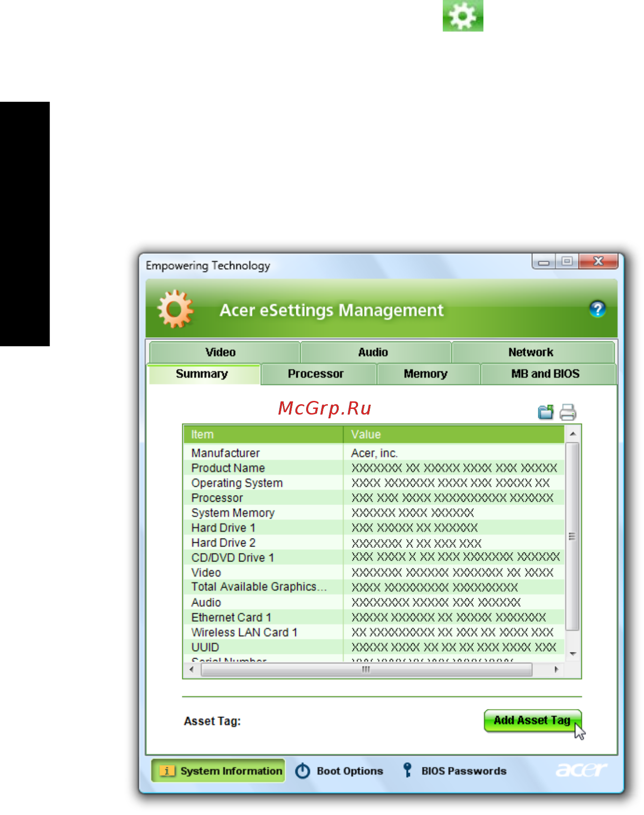The width and height of the screenshot is (644, 815).
Task: Click the Value column header
Action: click(x=454, y=434)
